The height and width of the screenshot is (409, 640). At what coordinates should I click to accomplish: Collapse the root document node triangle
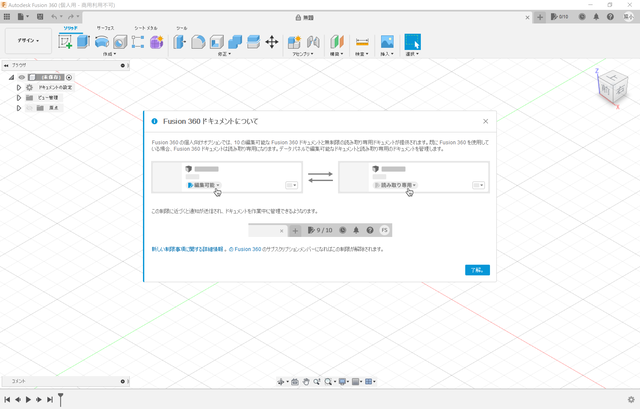pyautogui.click(x=11, y=77)
